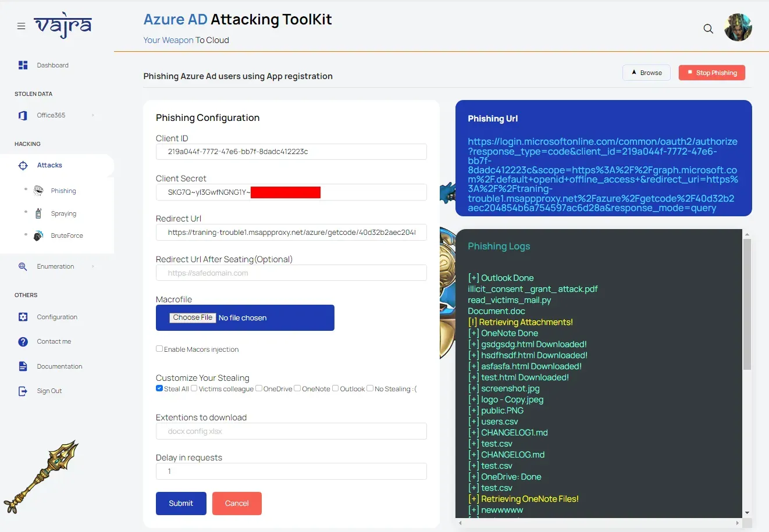Click the logs scroll-down arrow
Screen dimensions: 769x532
click(x=747, y=513)
